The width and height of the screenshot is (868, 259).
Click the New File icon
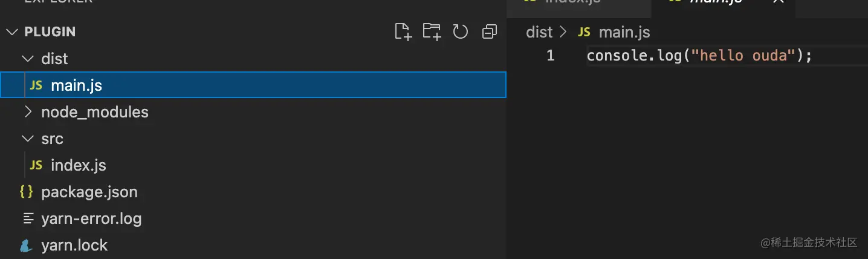point(403,31)
